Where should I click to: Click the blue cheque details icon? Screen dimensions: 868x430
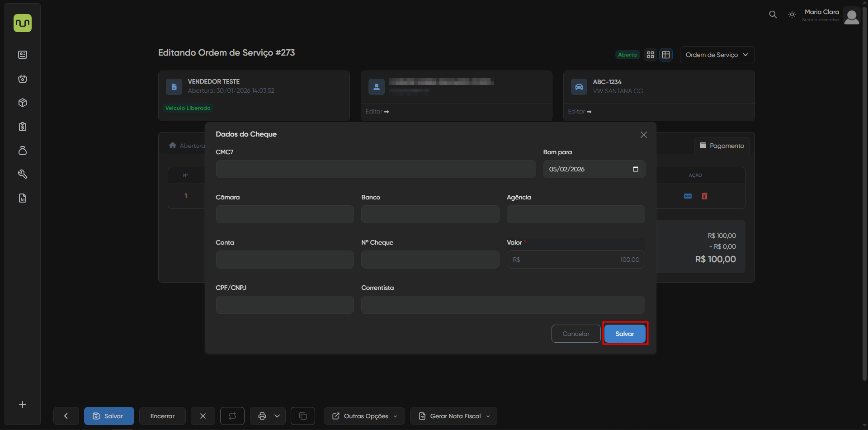pos(688,196)
